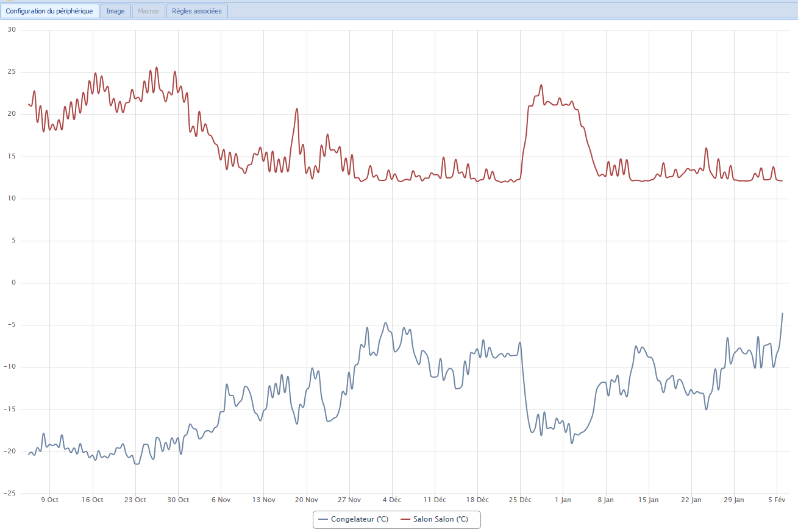This screenshot has width=798, height=532.
Task: Click the 11 Déc x-axis label
Action: (x=435, y=500)
